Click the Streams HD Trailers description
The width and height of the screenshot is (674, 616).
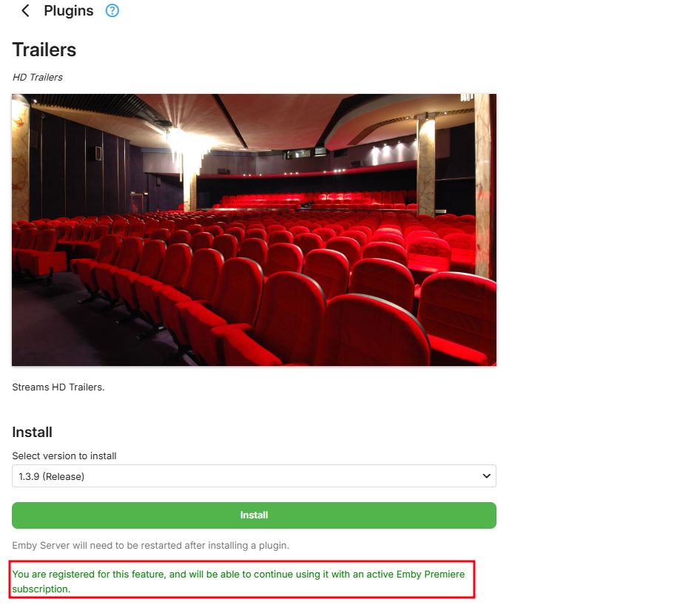point(58,387)
